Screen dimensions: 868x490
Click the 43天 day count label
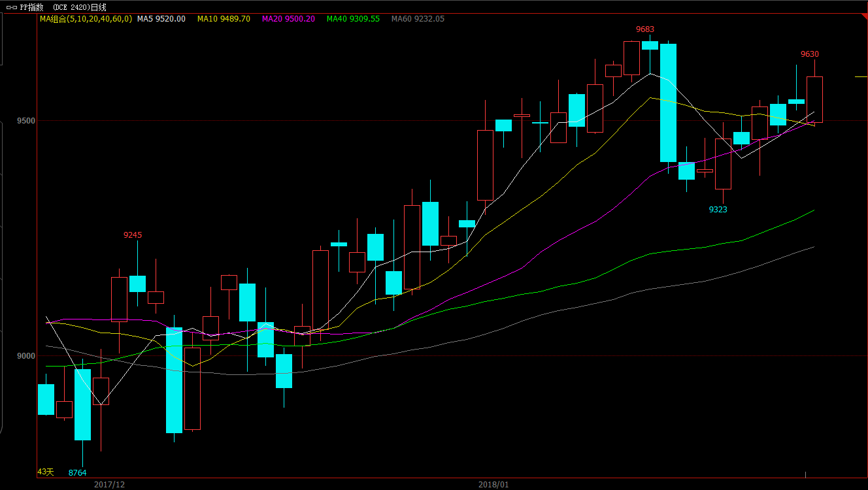coord(46,472)
